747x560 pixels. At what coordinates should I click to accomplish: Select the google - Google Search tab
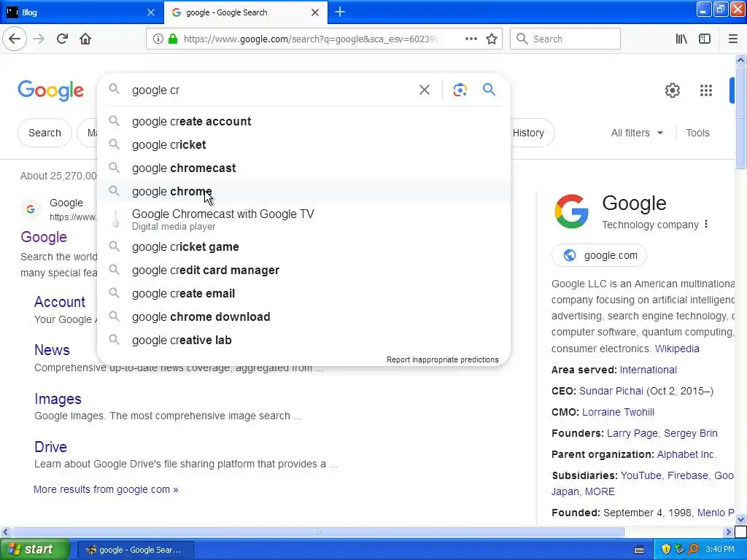tap(245, 12)
